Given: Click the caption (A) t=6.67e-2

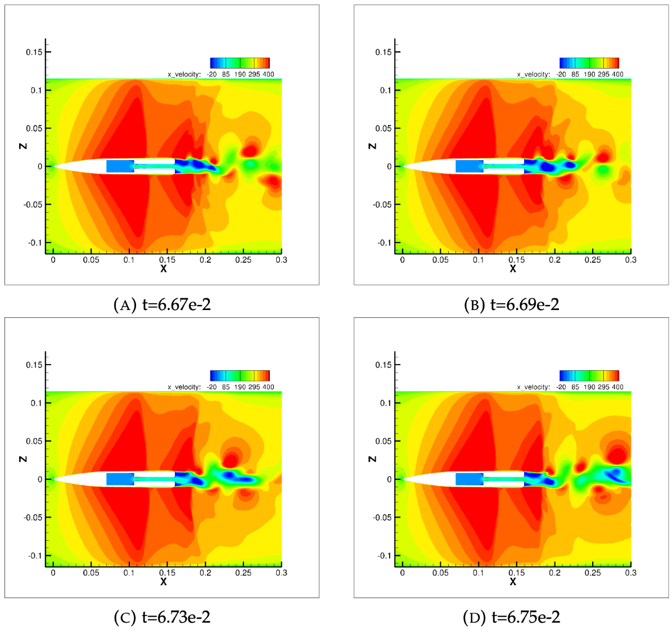Looking at the screenshot, I should click(162, 305).
